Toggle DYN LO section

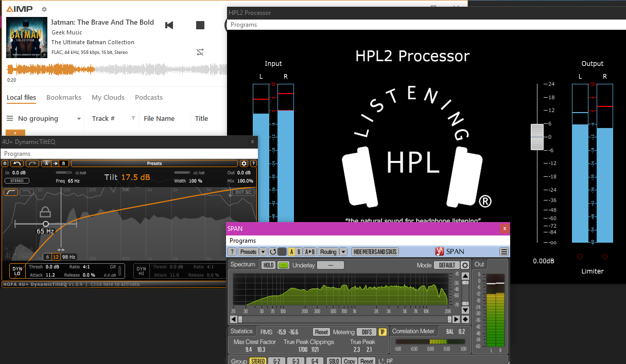(18, 271)
